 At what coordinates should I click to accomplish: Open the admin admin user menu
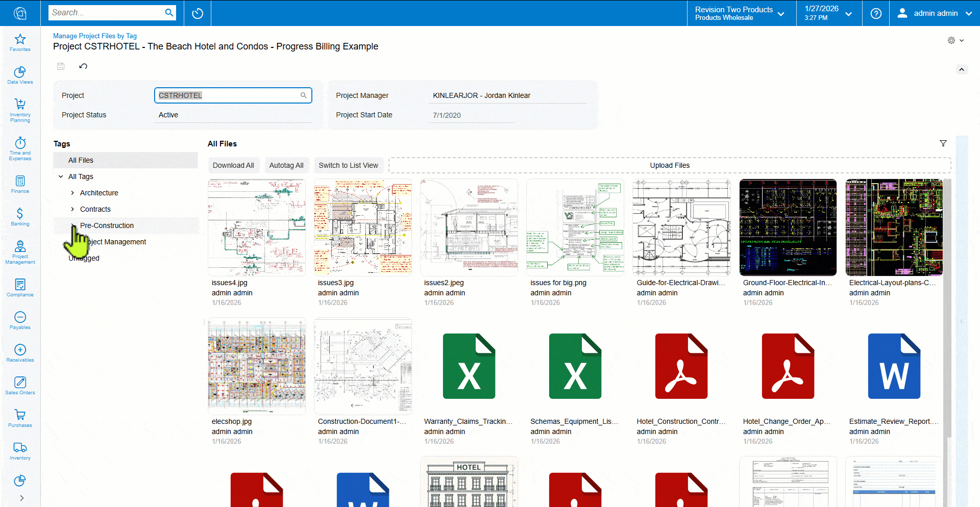click(935, 13)
